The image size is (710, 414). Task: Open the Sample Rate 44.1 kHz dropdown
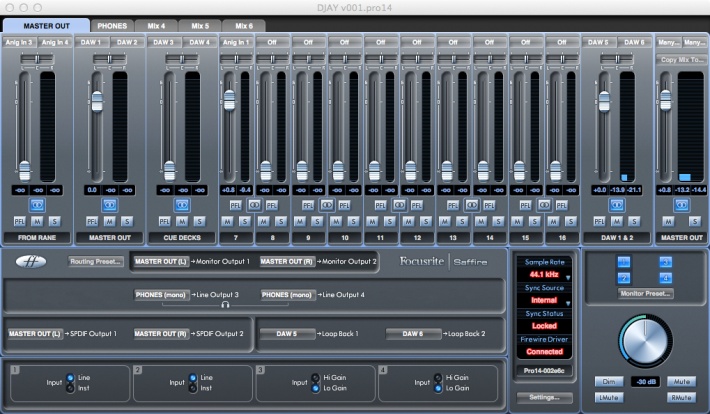[544, 273]
